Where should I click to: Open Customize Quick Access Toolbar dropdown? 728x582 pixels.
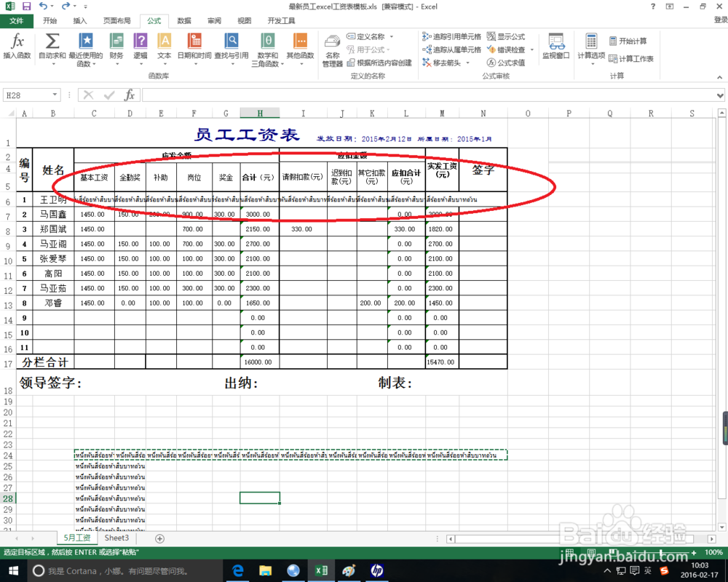85,7
